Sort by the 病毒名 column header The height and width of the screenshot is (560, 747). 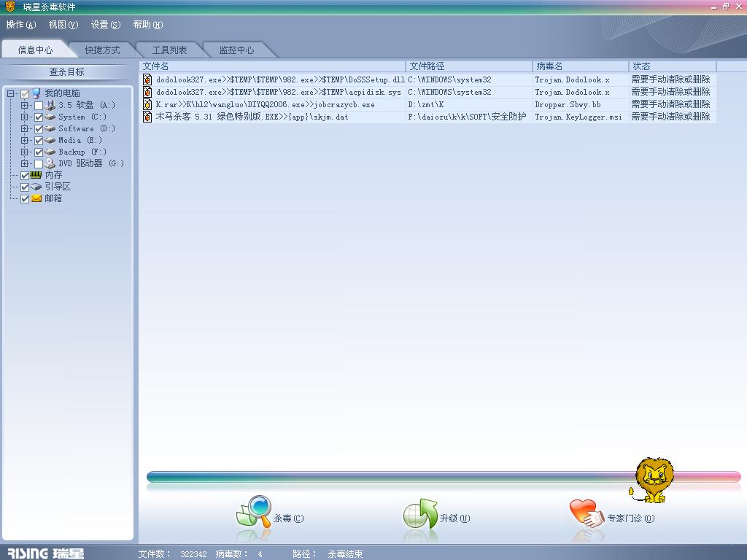(x=581, y=66)
